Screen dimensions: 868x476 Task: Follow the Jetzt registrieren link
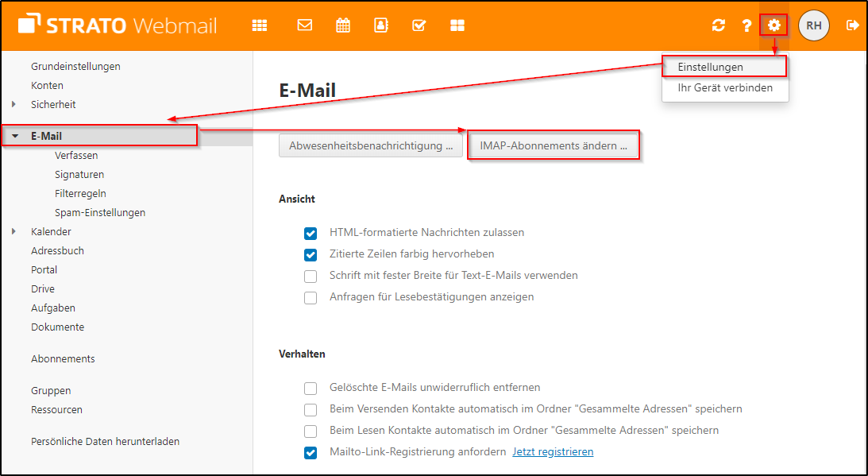pyautogui.click(x=553, y=452)
